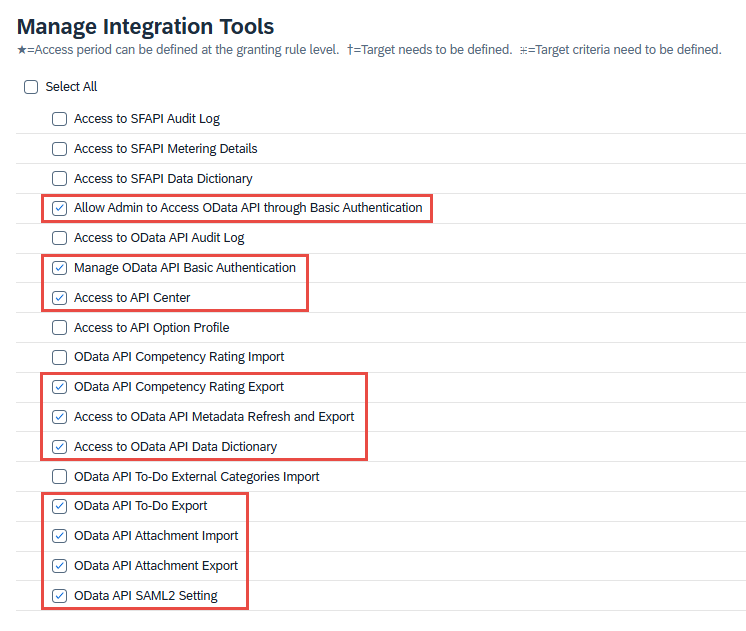Viewport: 746px width, 631px height.
Task: Tick Access to SFAPI Metering Details checkbox
Action: 59,149
